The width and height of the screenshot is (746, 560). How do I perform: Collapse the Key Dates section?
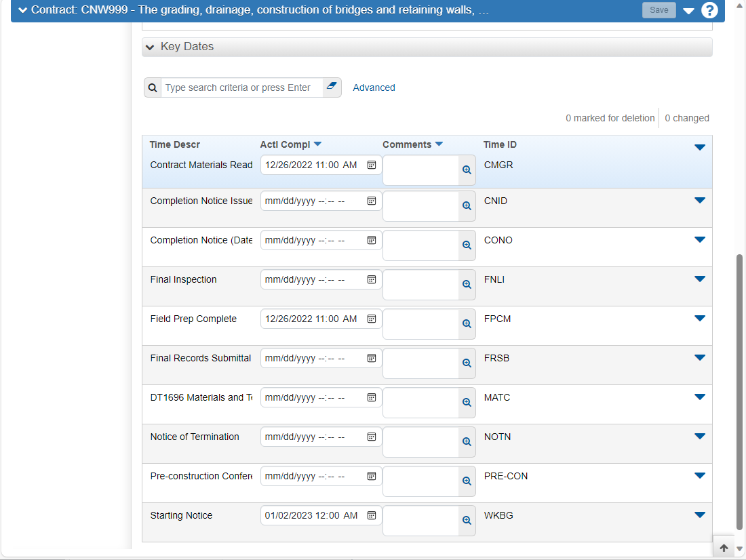click(x=151, y=47)
